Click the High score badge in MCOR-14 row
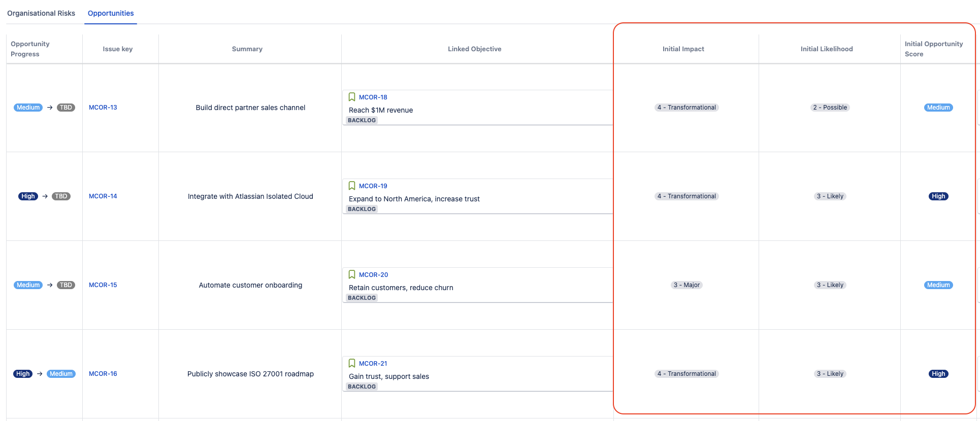980x421 pixels. click(938, 196)
